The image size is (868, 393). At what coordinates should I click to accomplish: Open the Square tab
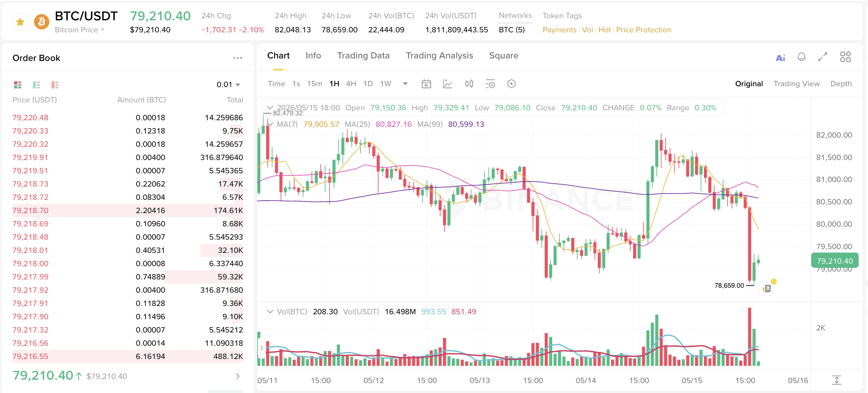[x=504, y=56]
